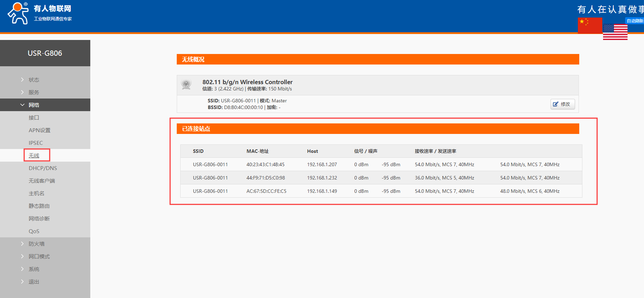The image size is (644, 298).
Task: Switch language via the Chinese flag icon
Action: pyautogui.click(x=590, y=26)
